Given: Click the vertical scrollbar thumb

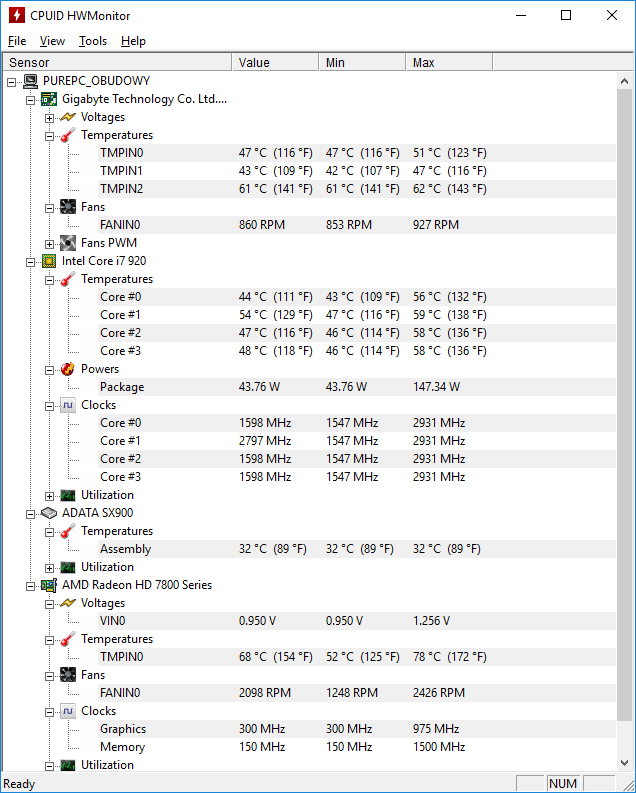Looking at the screenshot, I should pyautogui.click(x=624, y=406).
